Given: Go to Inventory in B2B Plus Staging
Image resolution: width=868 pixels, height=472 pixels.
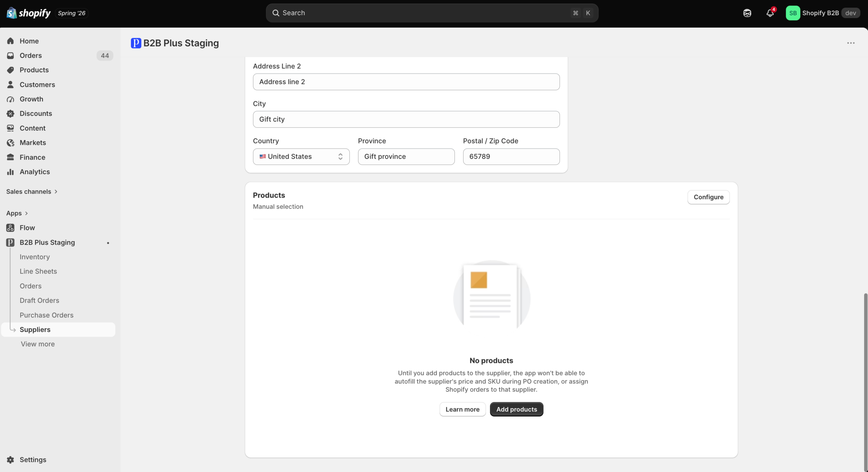Looking at the screenshot, I should click(35, 257).
